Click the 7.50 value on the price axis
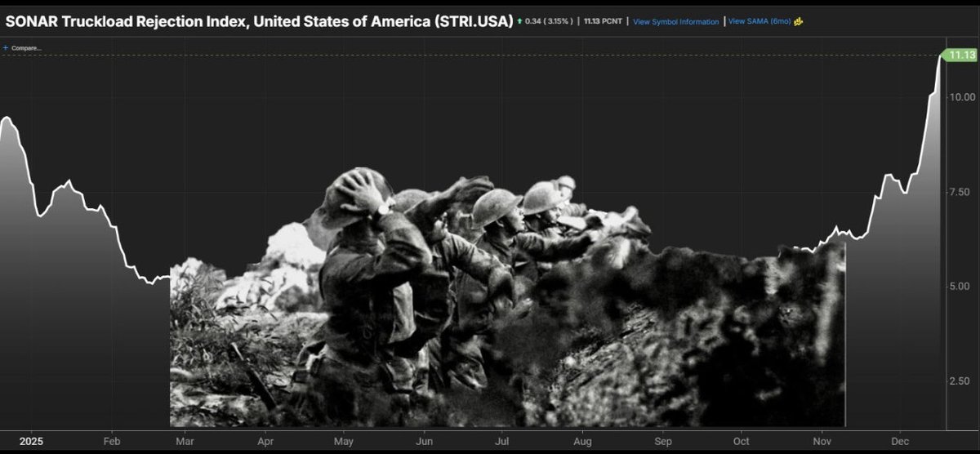 [x=961, y=192]
